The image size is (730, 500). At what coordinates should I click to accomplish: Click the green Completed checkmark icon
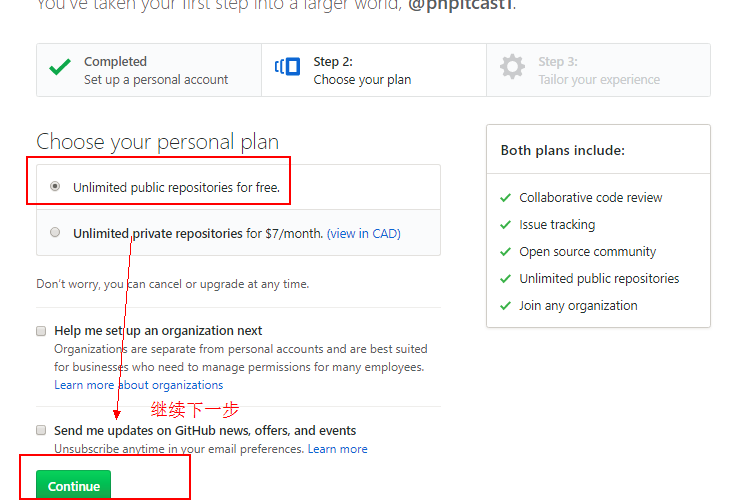(60, 69)
